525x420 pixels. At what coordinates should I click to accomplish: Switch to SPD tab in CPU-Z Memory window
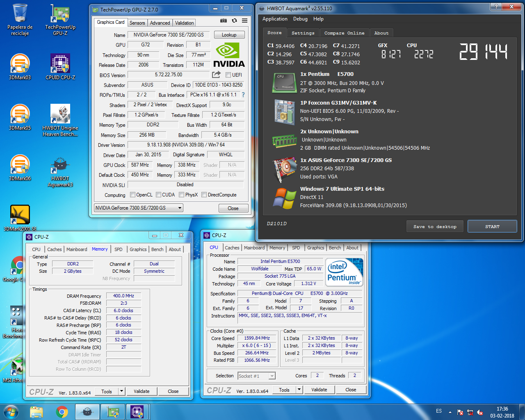[x=119, y=249]
